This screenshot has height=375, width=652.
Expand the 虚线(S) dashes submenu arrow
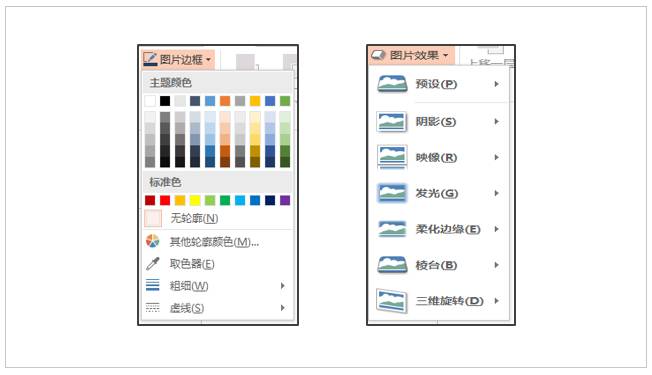point(283,308)
